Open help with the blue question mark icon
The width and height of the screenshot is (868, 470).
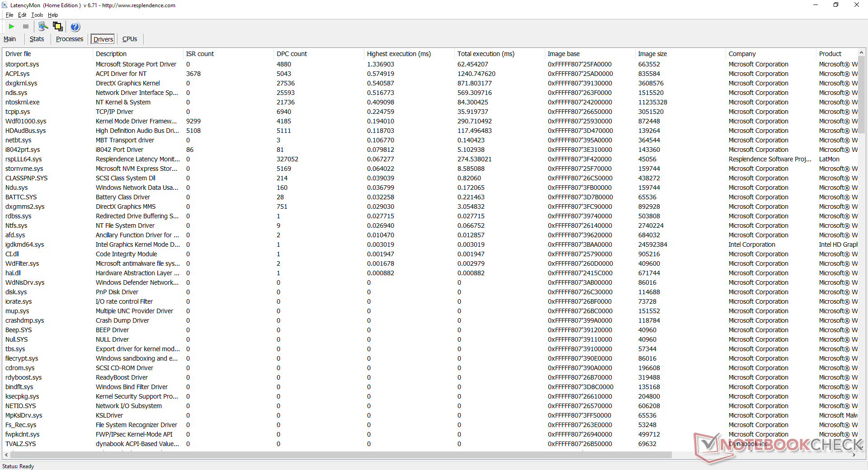[x=75, y=27]
